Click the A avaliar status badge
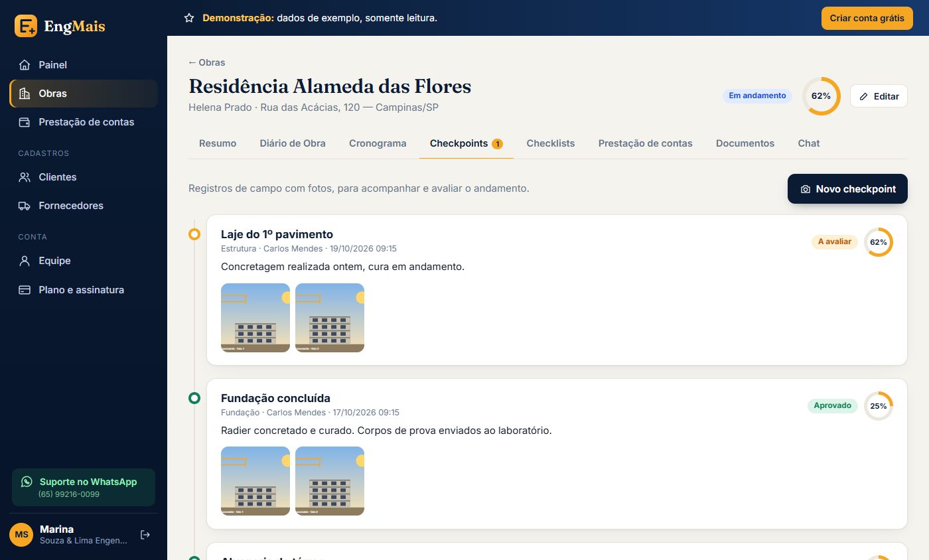This screenshot has height=560, width=929. 835,242
